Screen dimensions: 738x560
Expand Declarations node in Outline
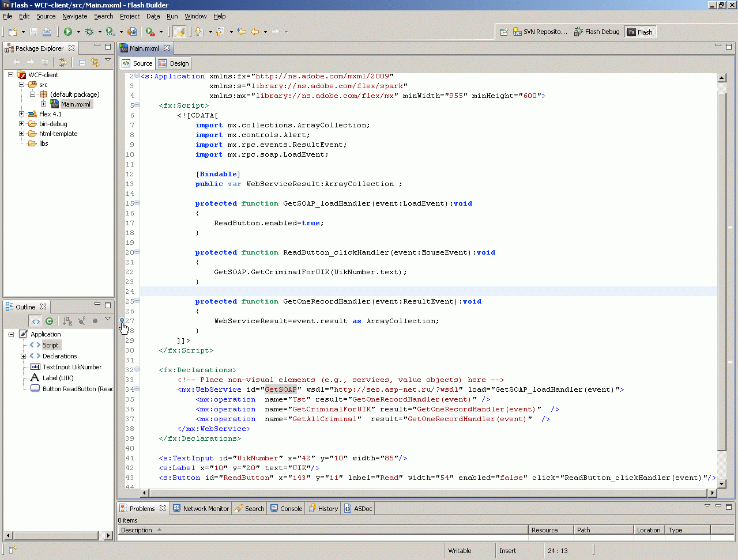click(23, 356)
